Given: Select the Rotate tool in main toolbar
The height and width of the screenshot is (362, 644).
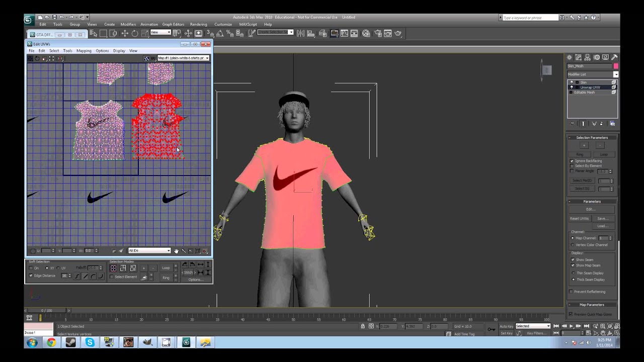Looking at the screenshot, I should point(134,33).
